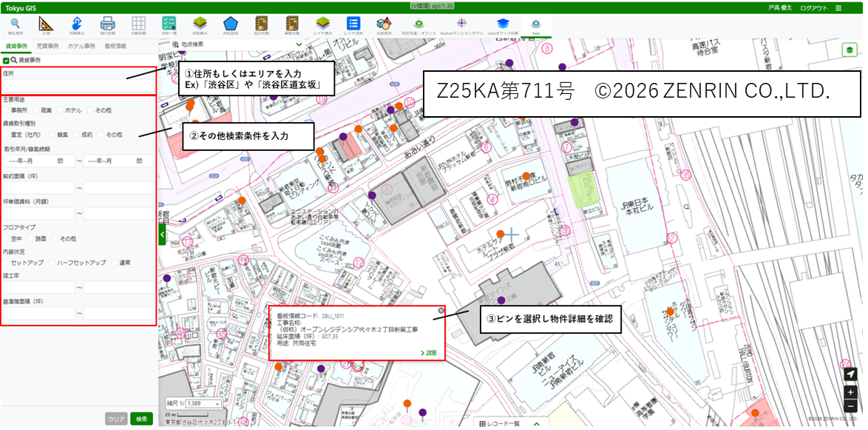Image resolution: width=868 pixels, height=430 pixels.
Task: Click the クリア clear button
Action: click(x=116, y=419)
